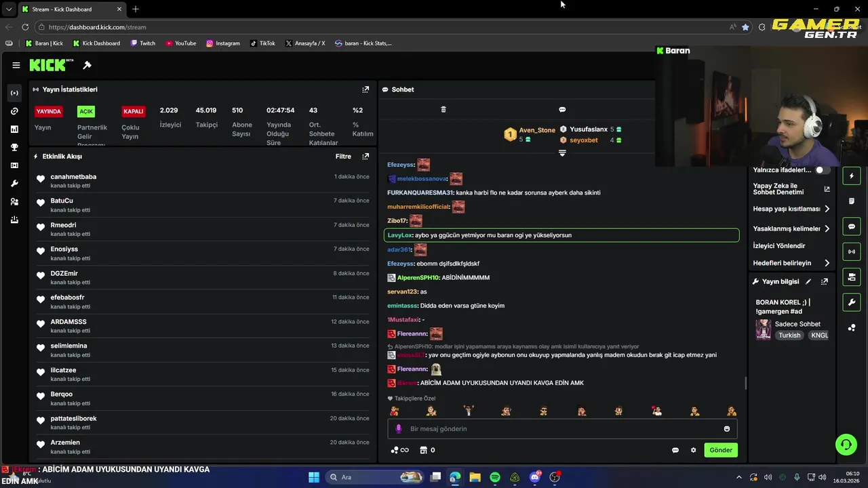The height and width of the screenshot is (488, 868).
Task: Open the wrench settings icon in left sidebar
Action: click(15, 184)
